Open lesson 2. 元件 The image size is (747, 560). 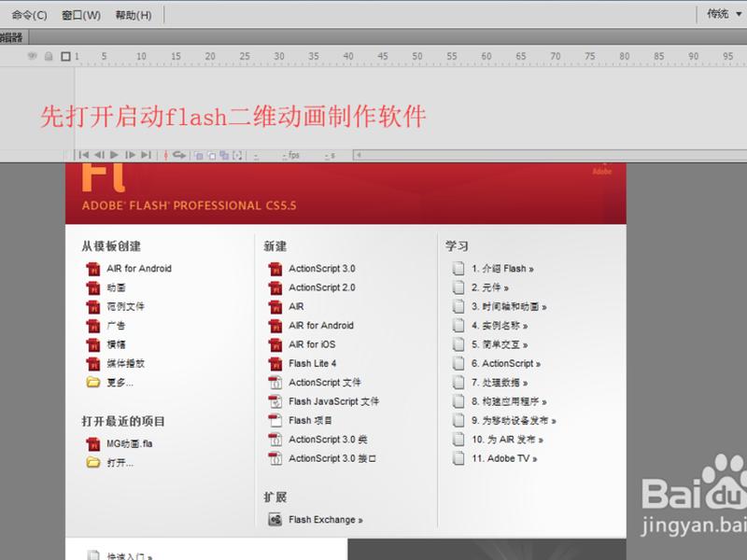[489, 287]
